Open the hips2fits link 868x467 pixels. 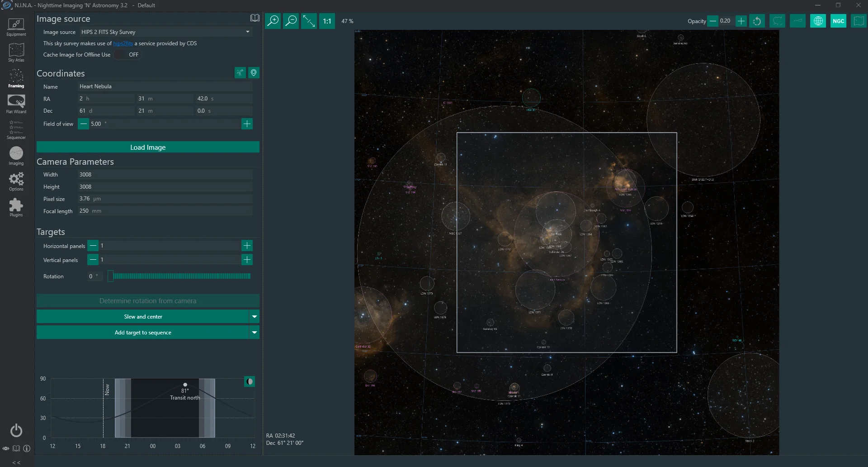point(123,43)
